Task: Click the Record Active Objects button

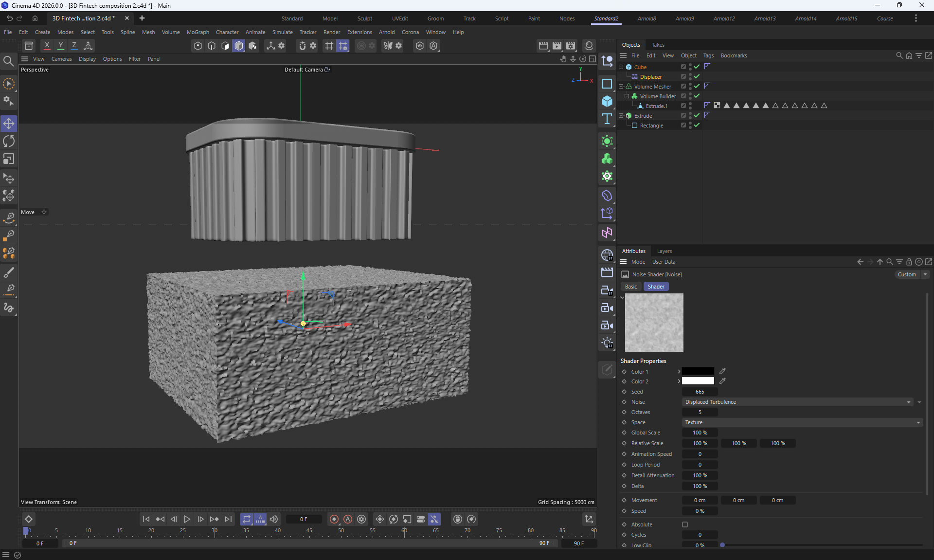Action: point(334,519)
